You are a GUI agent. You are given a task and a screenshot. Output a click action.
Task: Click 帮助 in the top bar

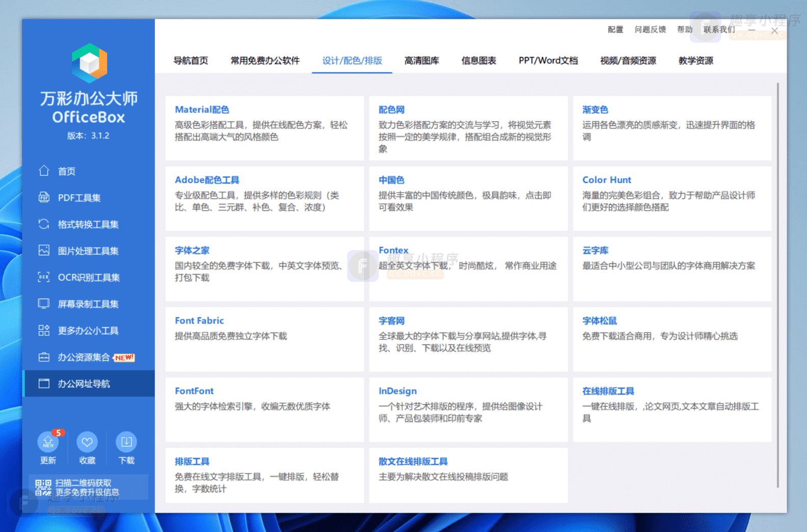click(x=685, y=30)
